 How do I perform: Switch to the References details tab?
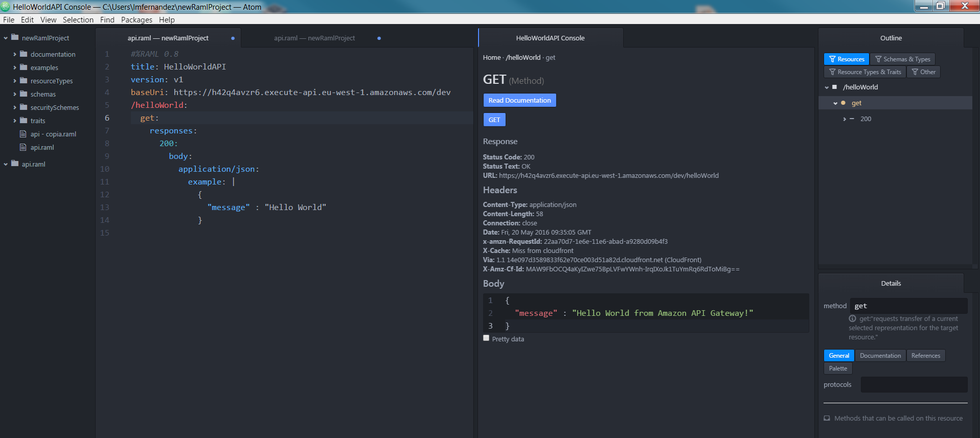[x=925, y=356]
